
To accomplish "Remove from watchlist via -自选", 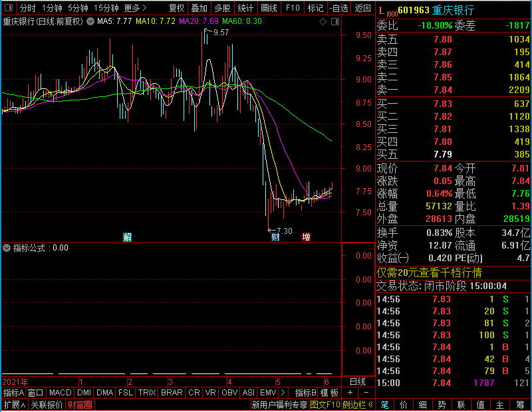I will click(339, 8).
